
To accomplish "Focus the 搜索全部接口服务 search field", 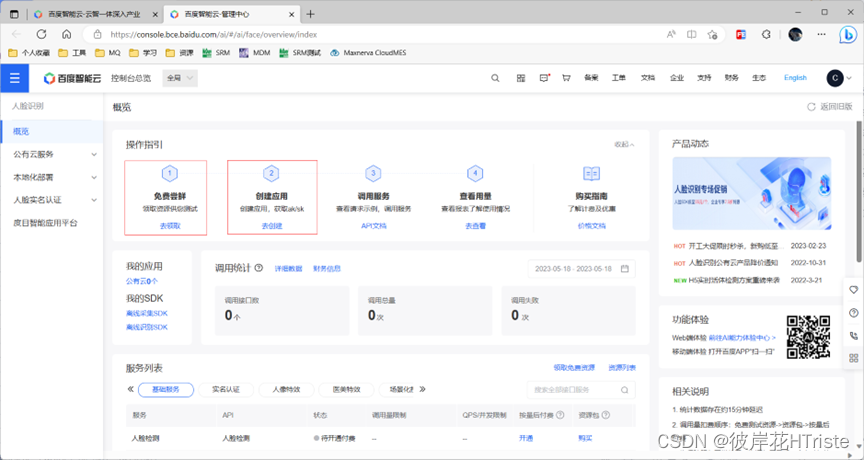I will pyautogui.click(x=581, y=389).
